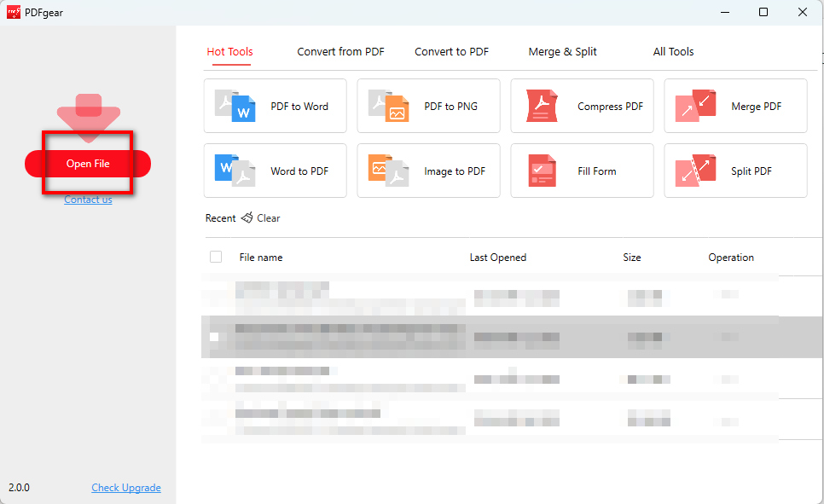Click the Check Upgrade link

point(126,487)
